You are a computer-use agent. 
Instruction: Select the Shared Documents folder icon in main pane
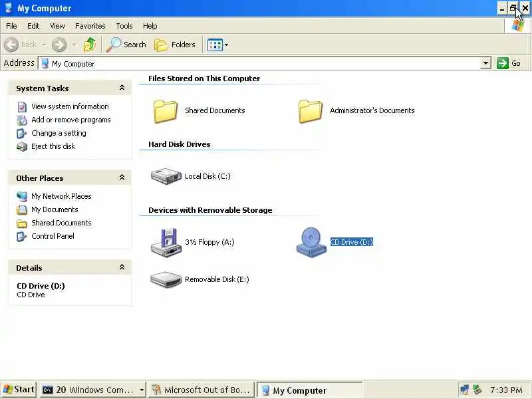click(x=165, y=111)
